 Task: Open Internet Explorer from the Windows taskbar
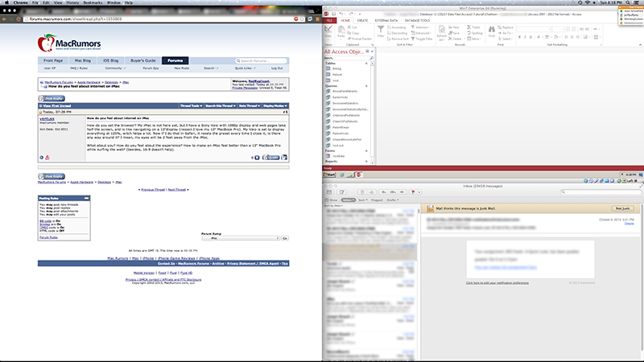coord(341,175)
